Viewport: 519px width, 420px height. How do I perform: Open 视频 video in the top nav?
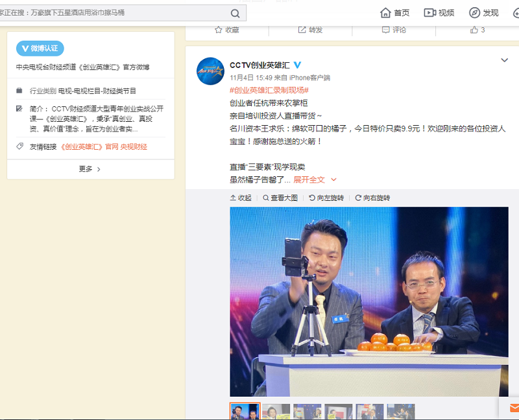coord(439,13)
